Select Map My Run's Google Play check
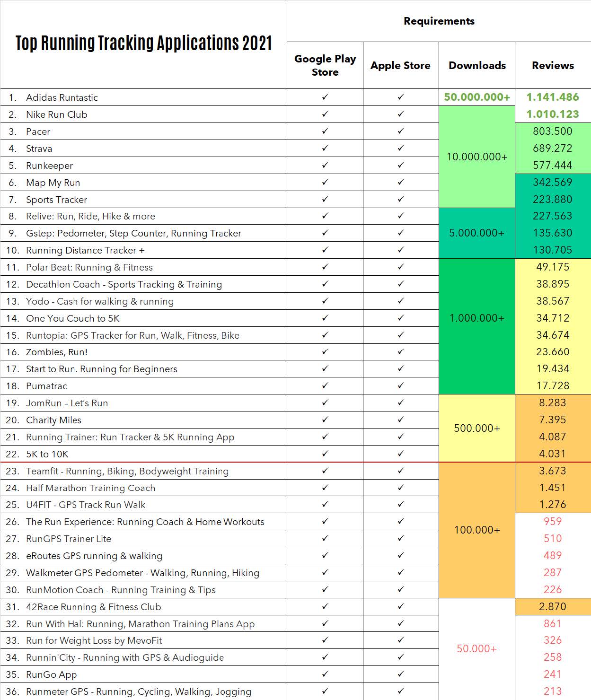The height and width of the screenshot is (700, 591). tap(325, 182)
